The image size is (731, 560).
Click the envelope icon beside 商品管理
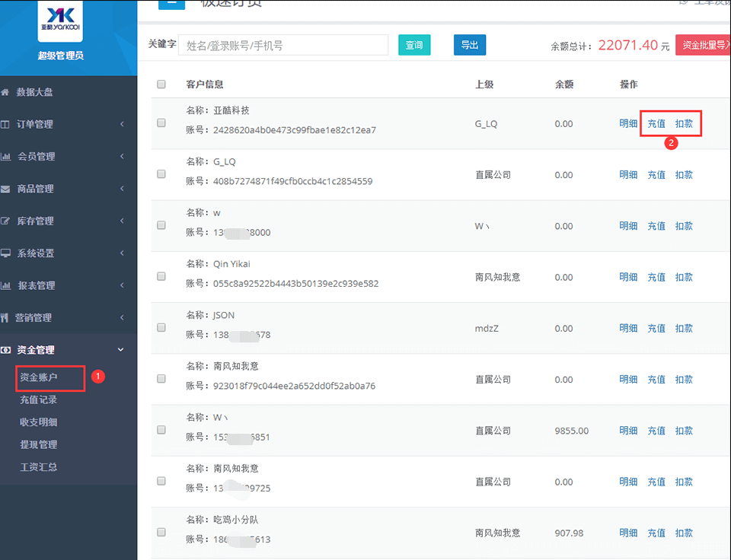pyautogui.click(x=5, y=189)
